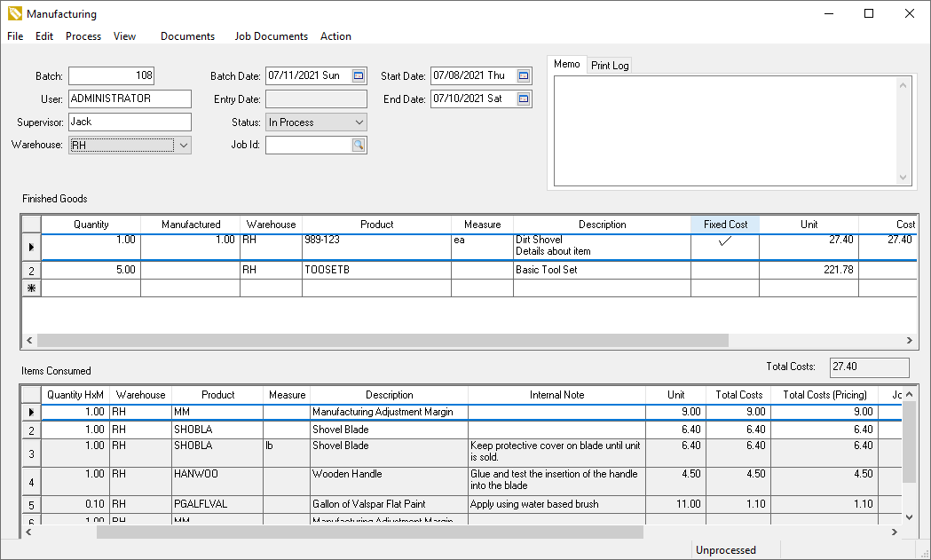Click the Supervisor input field

tap(130, 122)
